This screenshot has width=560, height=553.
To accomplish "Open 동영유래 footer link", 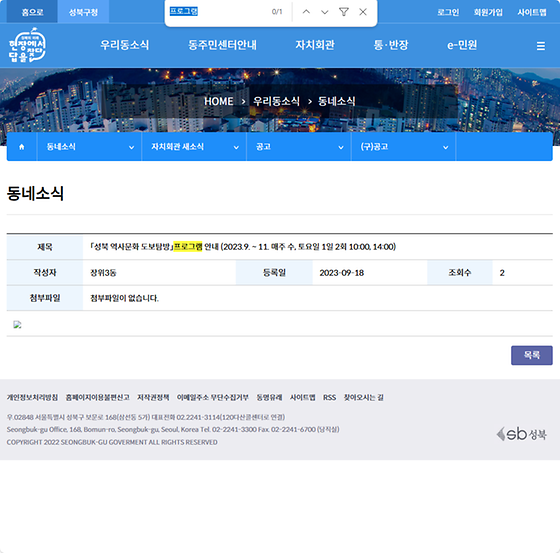I will pos(269,397).
